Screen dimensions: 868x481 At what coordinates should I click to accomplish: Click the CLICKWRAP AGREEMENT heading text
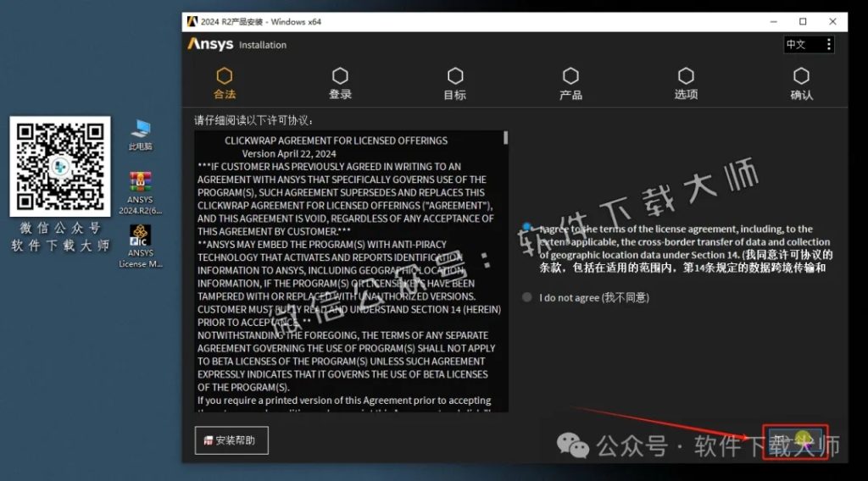pos(336,141)
